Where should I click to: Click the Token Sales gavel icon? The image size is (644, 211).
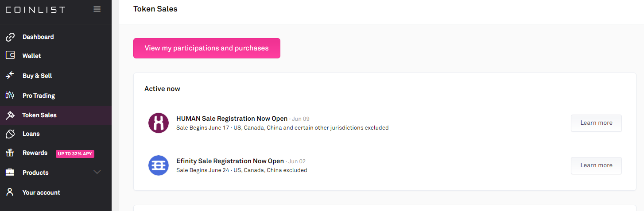pos(10,115)
